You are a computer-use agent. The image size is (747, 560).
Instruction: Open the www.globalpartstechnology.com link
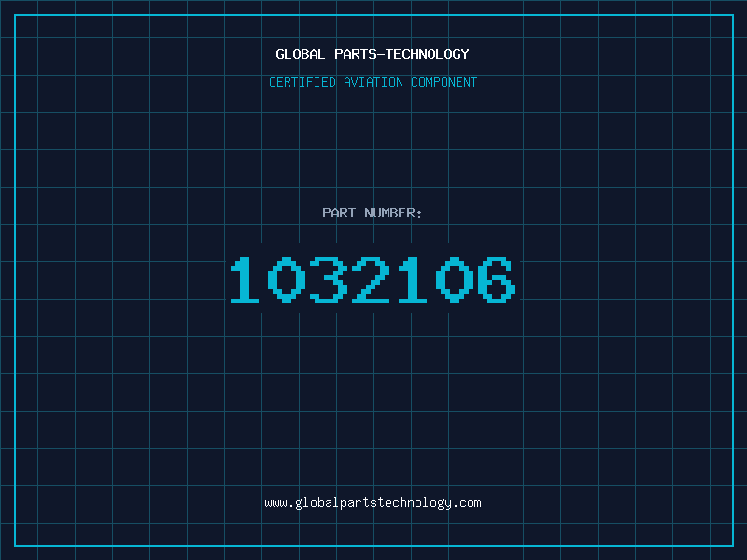coord(373,503)
